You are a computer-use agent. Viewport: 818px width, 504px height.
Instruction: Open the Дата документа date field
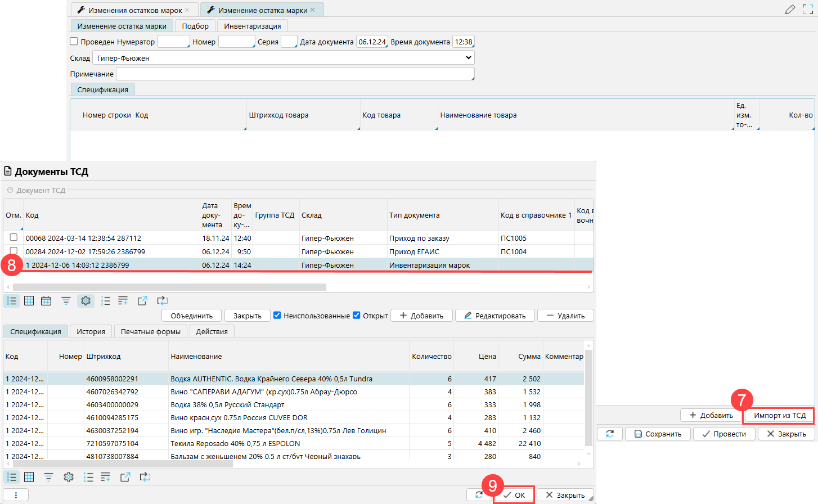(372, 42)
